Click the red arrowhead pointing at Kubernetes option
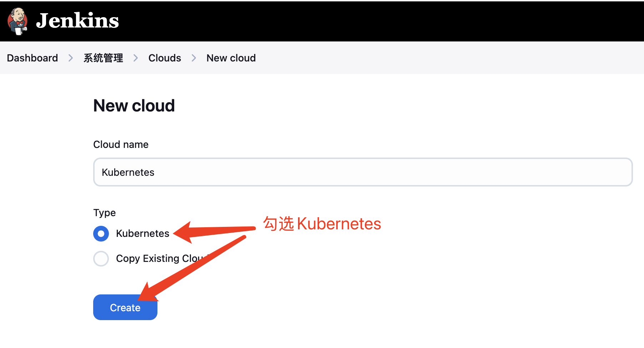 coord(184,233)
